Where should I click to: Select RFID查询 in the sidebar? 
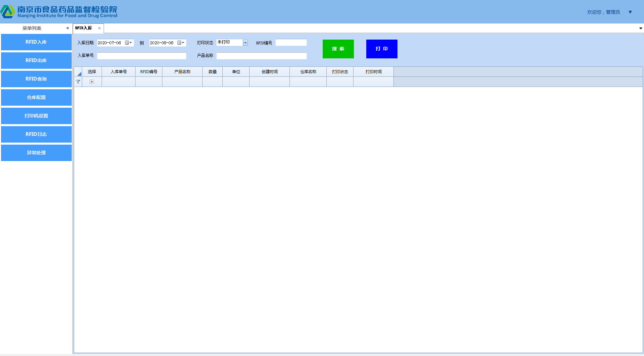36,79
